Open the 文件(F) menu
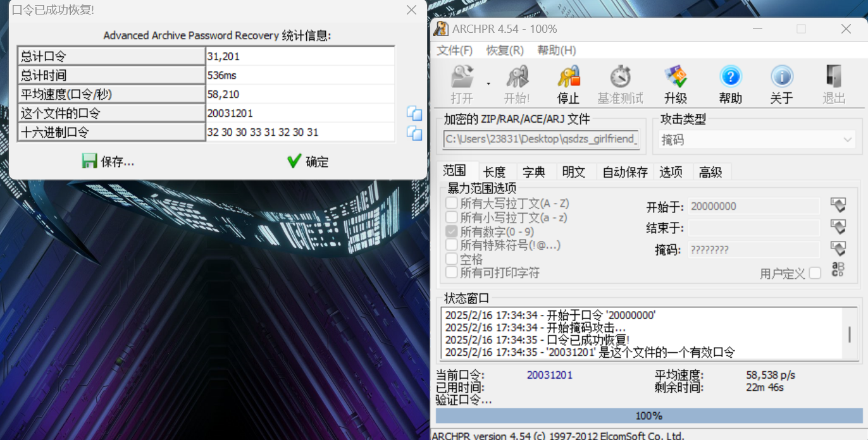Viewport: 868px width, 440px height. [x=455, y=51]
